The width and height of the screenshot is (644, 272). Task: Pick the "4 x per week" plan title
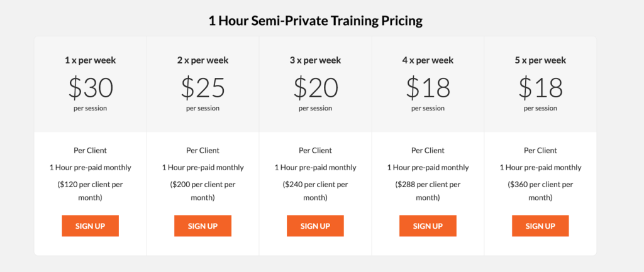click(x=428, y=60)
